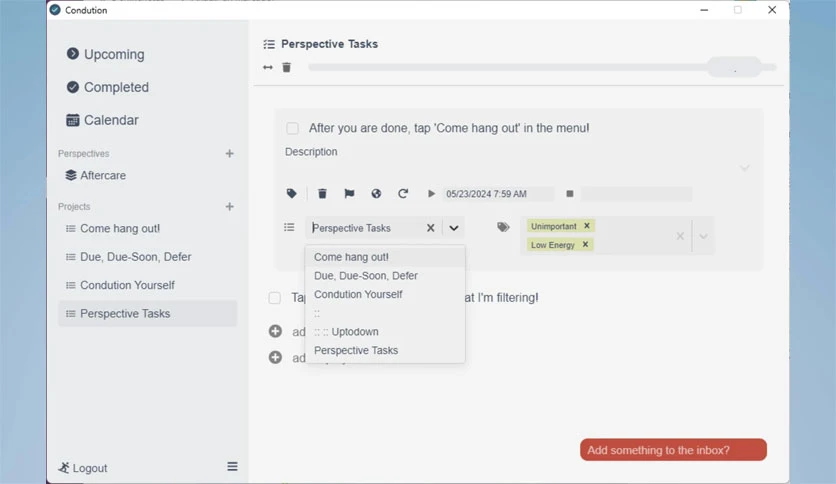Click the lower add plus circle icon
This screenshot has height=484, width=836.
click(275, 357)
